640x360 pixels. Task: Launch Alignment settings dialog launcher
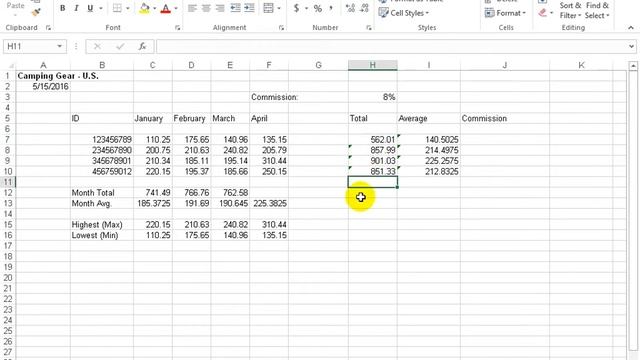pyautogui.click(x=281, y=28)
